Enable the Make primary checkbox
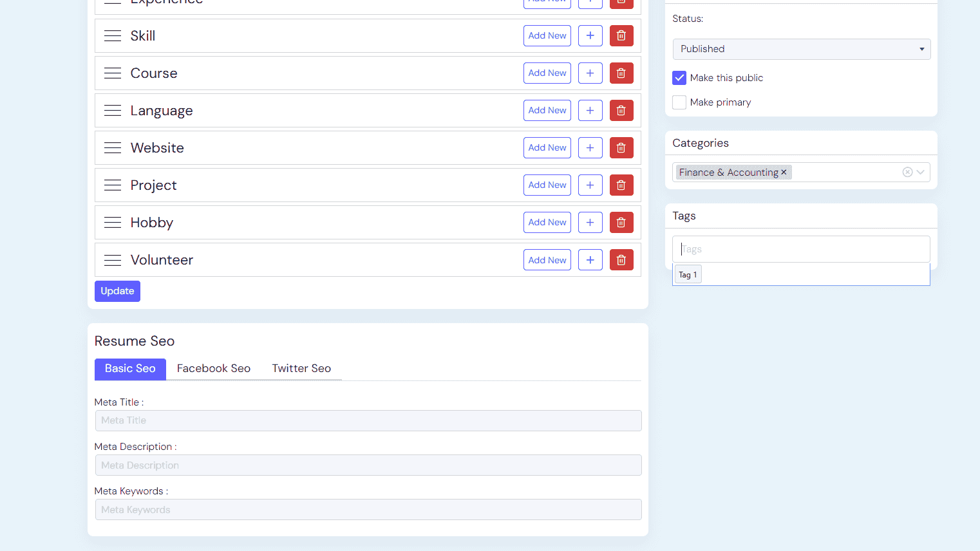Screen dimensions: 980x551 (679, 102)
